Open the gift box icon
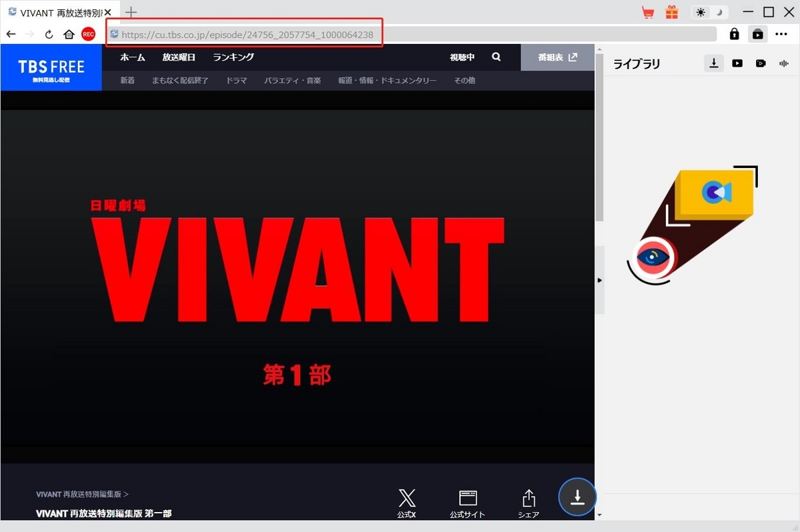The height and width of the screenshot is (532, 800). (671, 12)
